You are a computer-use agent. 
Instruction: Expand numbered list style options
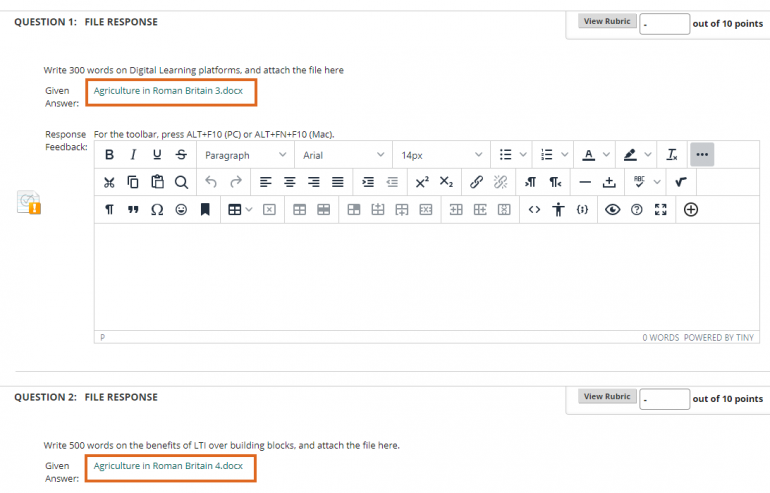point(565,155)
